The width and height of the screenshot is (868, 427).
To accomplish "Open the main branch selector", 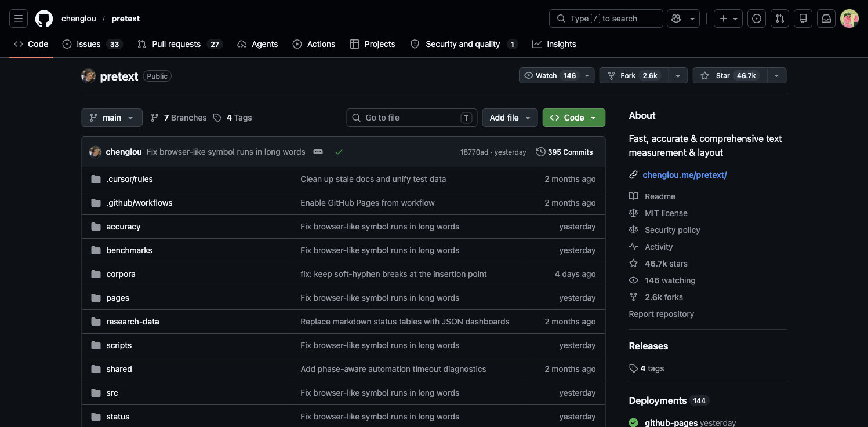I will 112,118.
